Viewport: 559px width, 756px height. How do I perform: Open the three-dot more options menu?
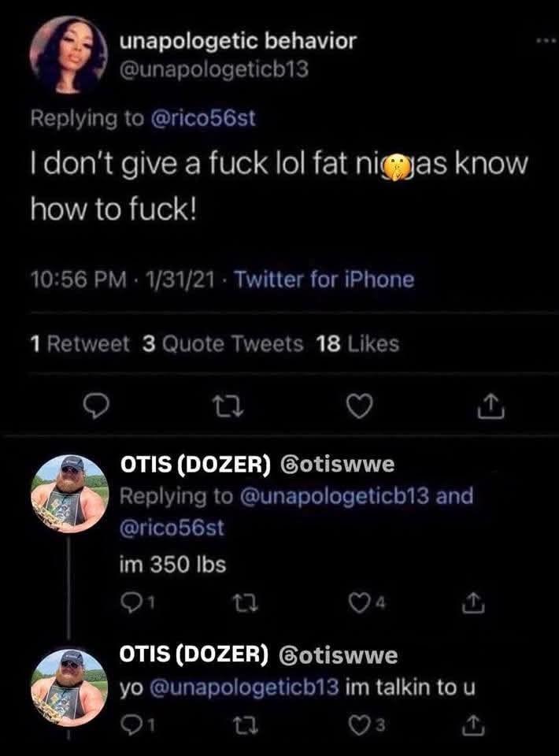[546, 42]
